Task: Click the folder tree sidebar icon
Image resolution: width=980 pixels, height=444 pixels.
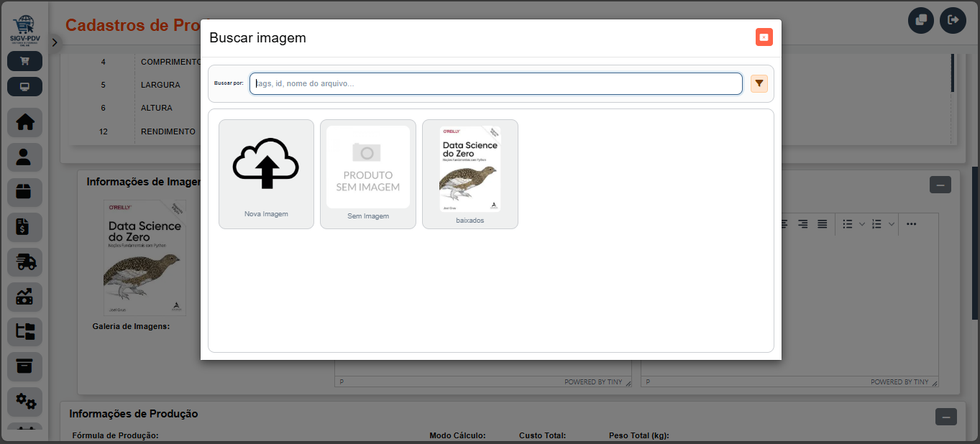Action: 25,331
